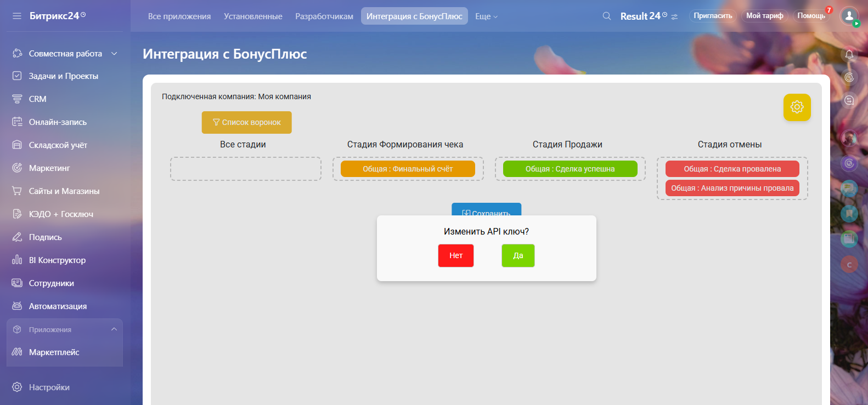Open the yellow gear settings button
The height and width of the screenshot is (405, 868).
(797, 107)
